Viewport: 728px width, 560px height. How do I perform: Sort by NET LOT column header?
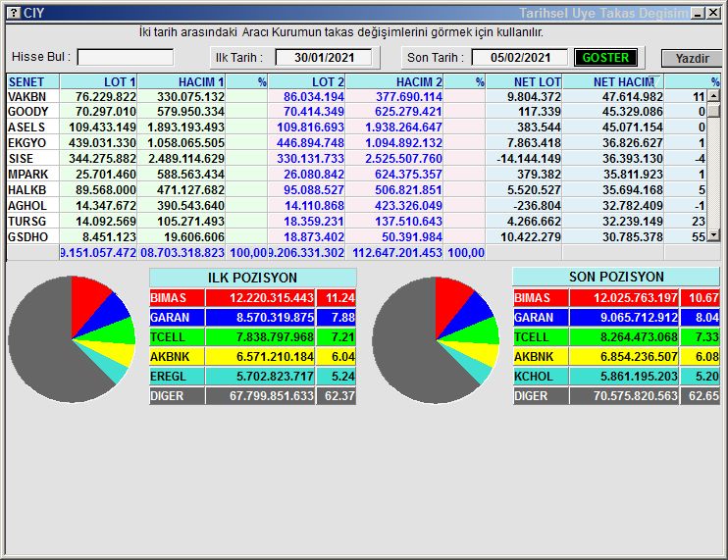pyautogui.click(x=524, y=81)
